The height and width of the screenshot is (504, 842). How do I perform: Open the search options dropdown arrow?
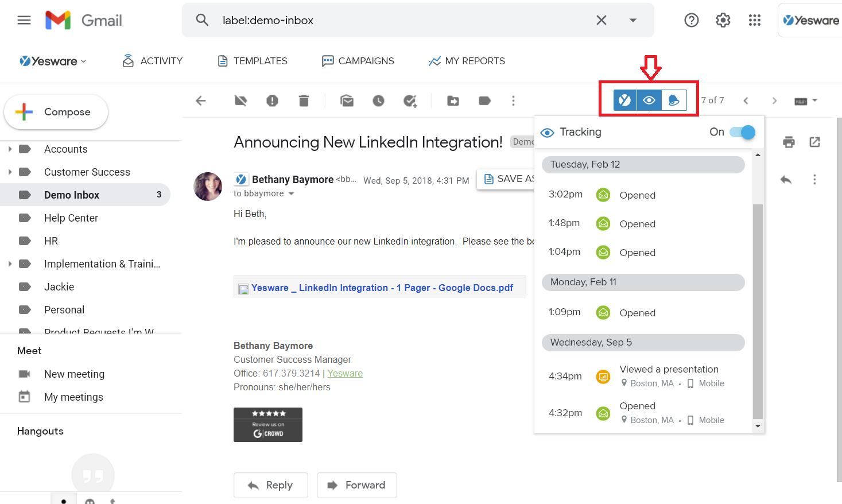tap(633, 20)
